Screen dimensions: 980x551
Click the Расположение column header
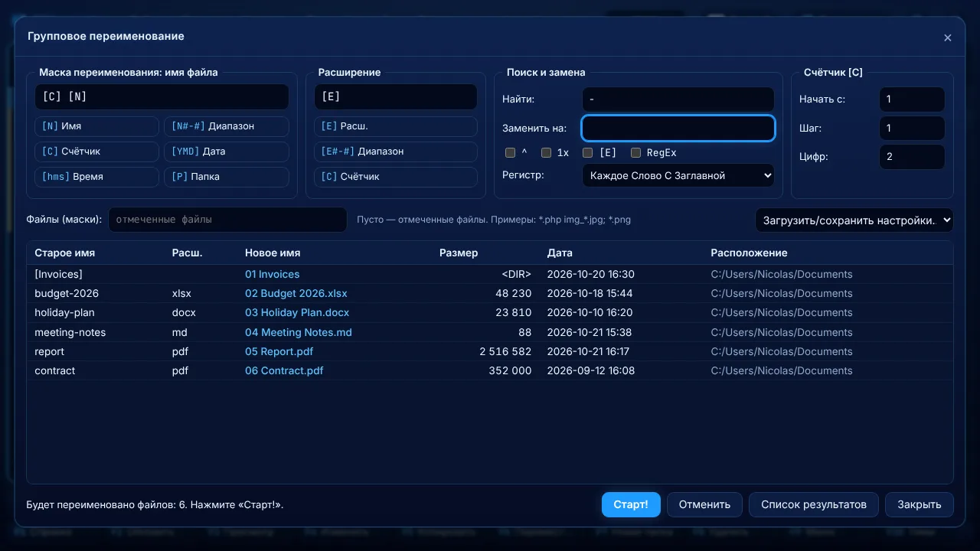tap(749, 253)
